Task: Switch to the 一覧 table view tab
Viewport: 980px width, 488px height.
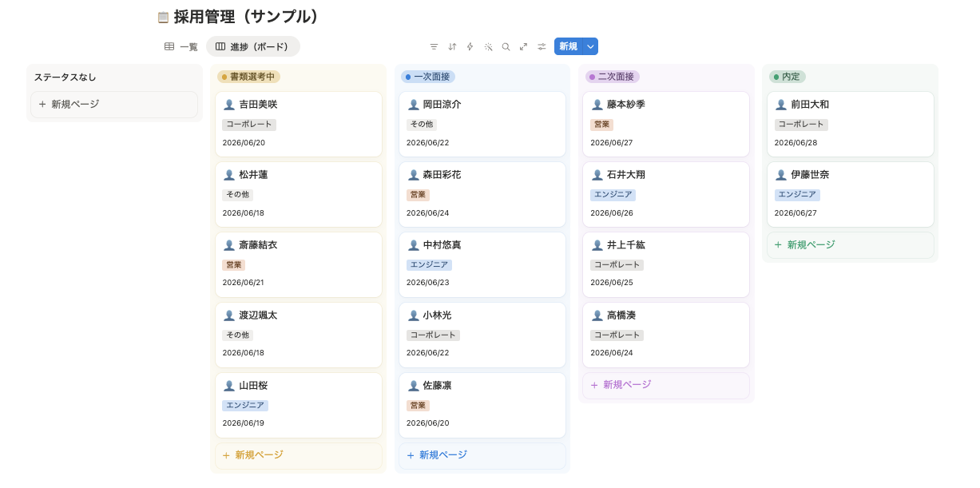Action: (181, 47)
